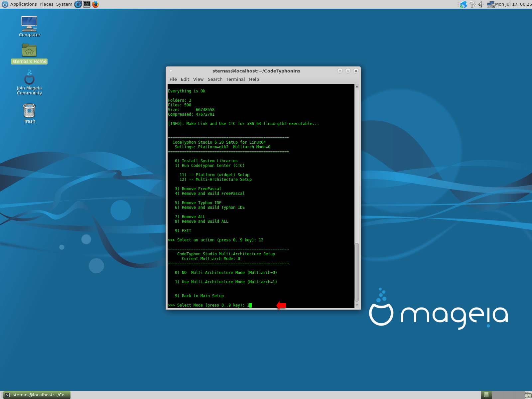This screenshot has width=532, height=399.
Task: Maximize the terminal window
Action: (348, 71)
